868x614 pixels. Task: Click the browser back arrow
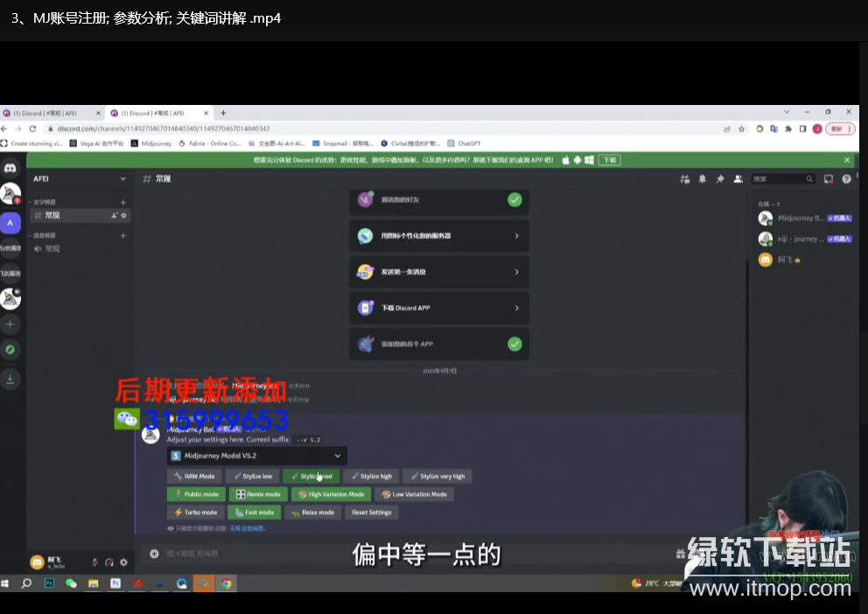point(3,129)
